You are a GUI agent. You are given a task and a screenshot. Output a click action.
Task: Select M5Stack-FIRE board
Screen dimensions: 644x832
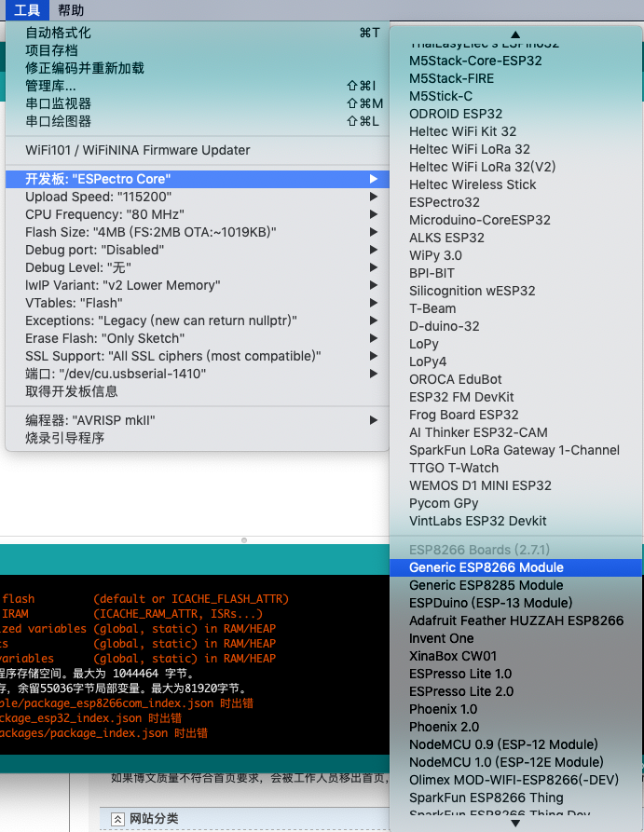tap(515, 78)
